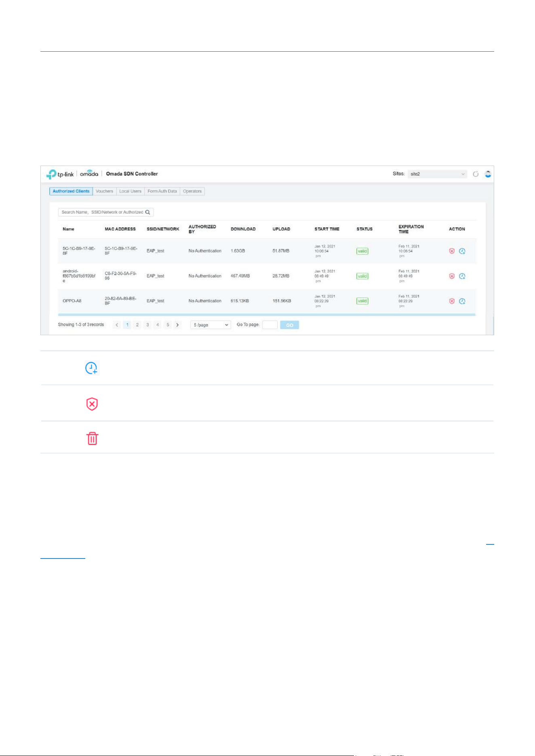The height and width of the screenshot is (756, 535).
Task: Click the search magnifier icon
Action: tap(148, 212)
